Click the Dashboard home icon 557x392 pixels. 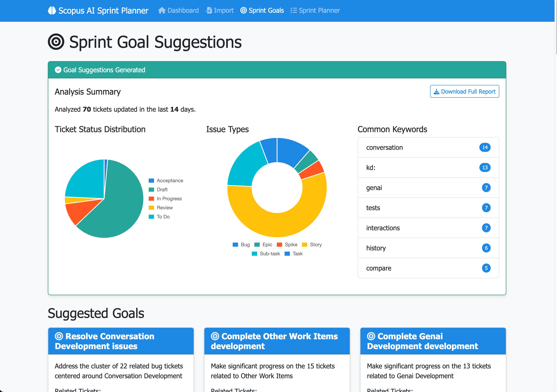162,10
